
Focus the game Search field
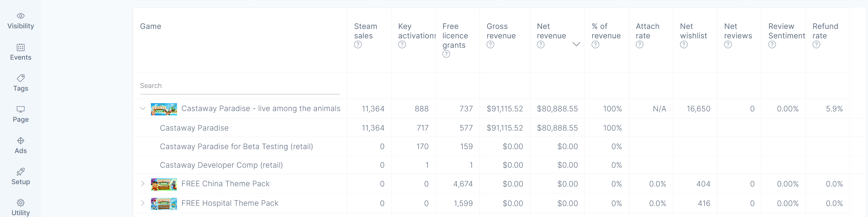pyautogui.click(x=240, y=86)
